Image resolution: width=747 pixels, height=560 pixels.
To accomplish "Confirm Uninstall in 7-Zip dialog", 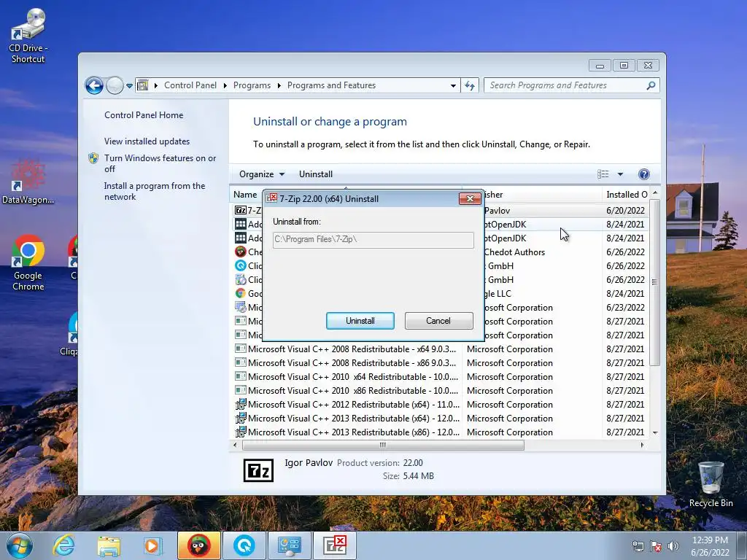I will tap(360, 321).
